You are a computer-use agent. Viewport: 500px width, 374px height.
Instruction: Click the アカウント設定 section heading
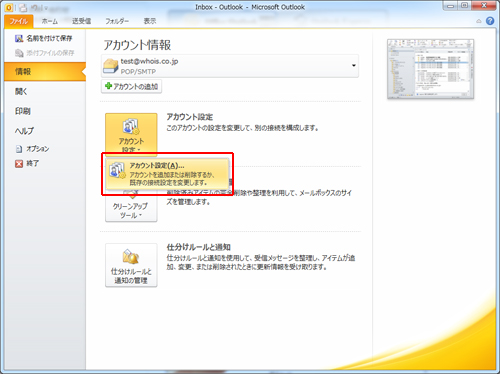[189, 117]
